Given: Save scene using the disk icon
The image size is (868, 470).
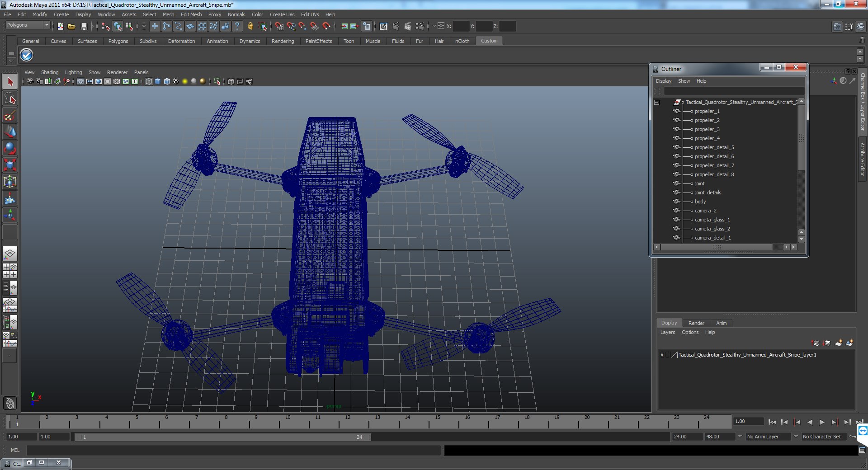Looking at the screenshot, I should [84, 27].
